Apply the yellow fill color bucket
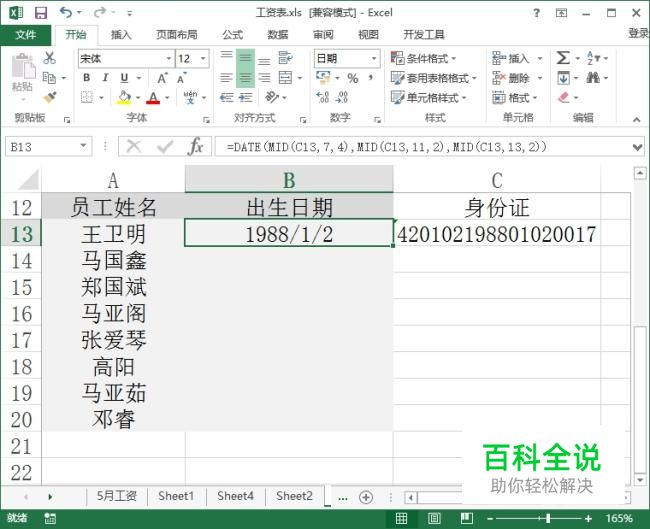 [124, 97]
